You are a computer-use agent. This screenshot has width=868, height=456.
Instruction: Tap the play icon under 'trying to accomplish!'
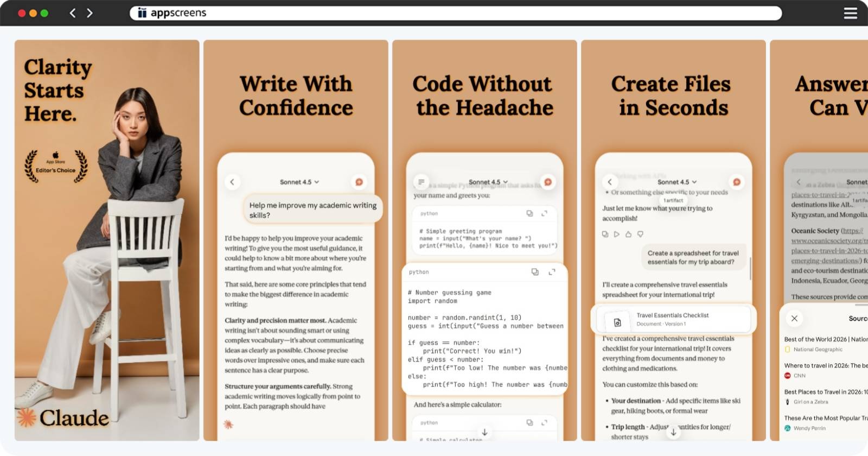click(x=617, y=234)
